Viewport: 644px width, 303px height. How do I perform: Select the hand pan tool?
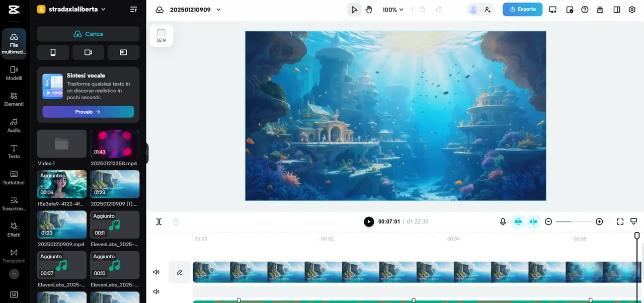pos(369,10)
